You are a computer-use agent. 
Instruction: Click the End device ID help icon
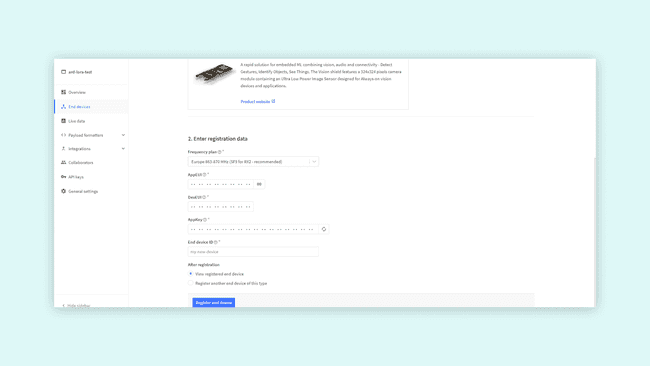pos(216,242)
